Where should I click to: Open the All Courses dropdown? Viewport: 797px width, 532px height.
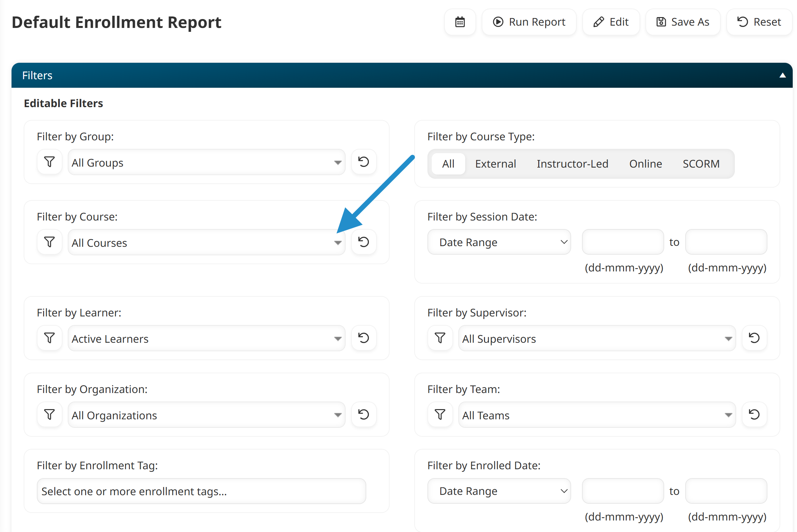(x=206, y=243)
